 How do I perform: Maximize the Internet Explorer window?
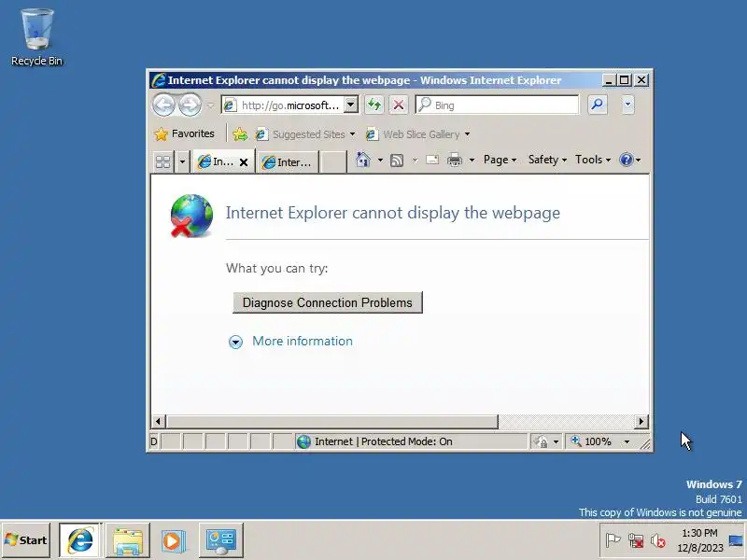[x=625, y=80]
